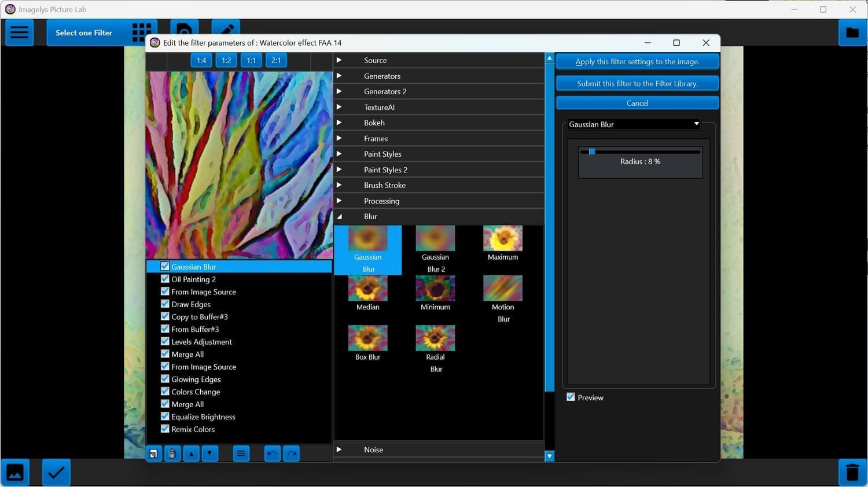The height and width of the screenshot is (487, 868).
Task: Select the Motion Blur filter thumbnail
Action: point(503,300)
